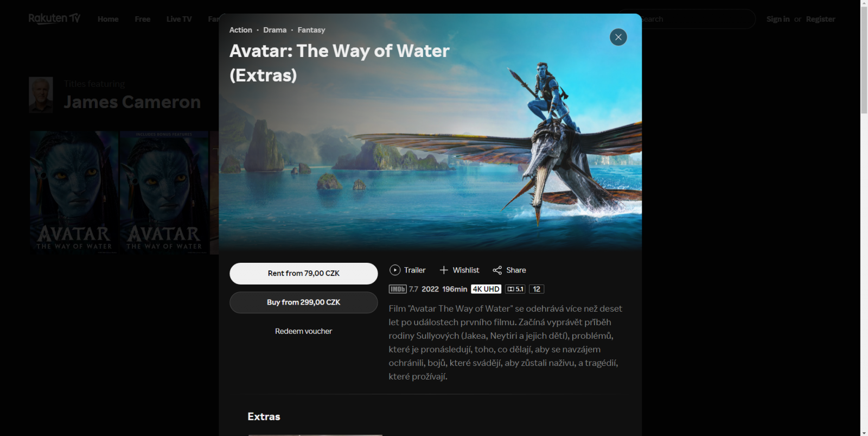Select the Action genre tag

[x=241, y=30]
